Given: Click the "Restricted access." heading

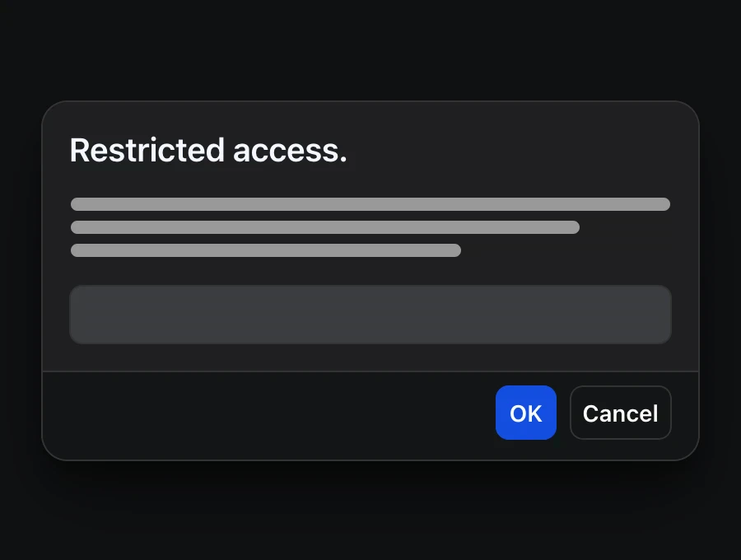Looking at the screenshot, I should click(208, 150).
